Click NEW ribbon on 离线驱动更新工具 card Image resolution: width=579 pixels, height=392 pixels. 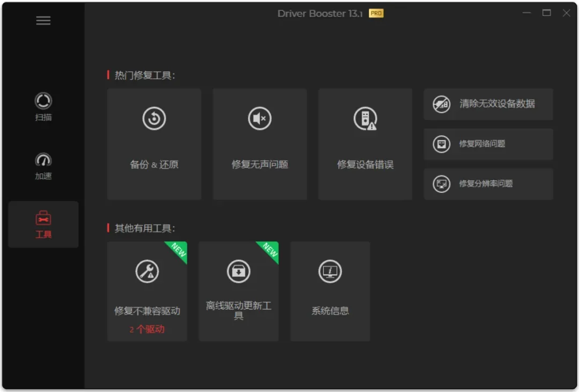270,250
